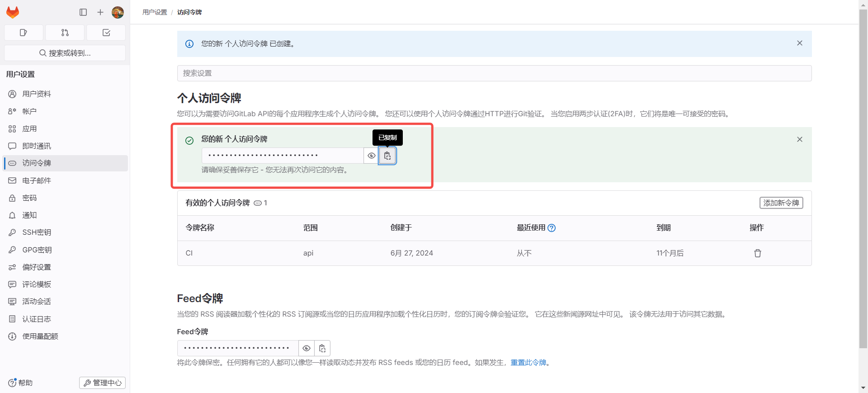Open the user avatar menu

pos(118,12)
